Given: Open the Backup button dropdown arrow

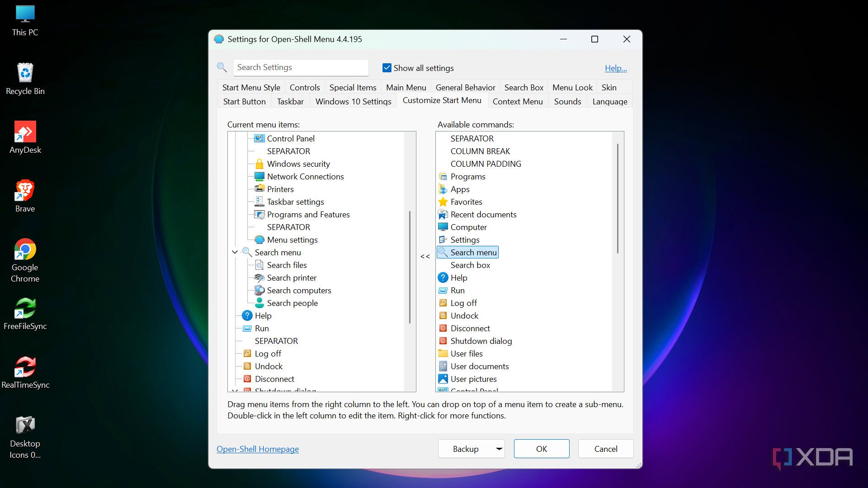Looking at the screenshot, I should tap(499, 449).
